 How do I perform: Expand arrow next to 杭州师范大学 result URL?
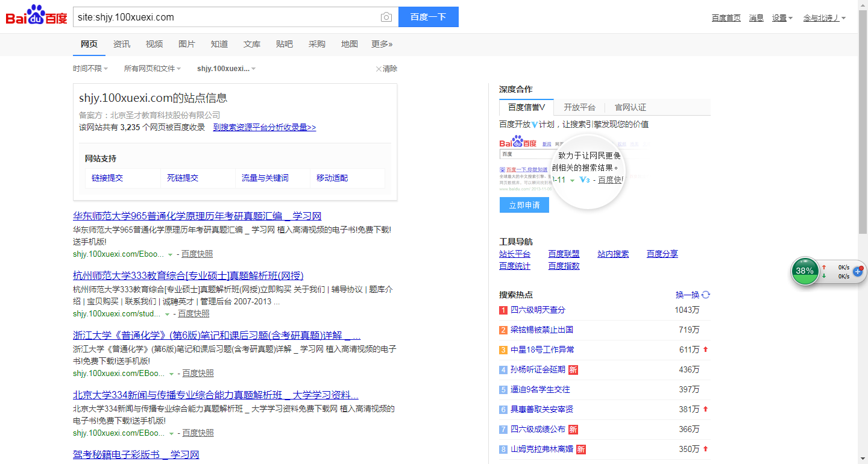coord(167,315)
